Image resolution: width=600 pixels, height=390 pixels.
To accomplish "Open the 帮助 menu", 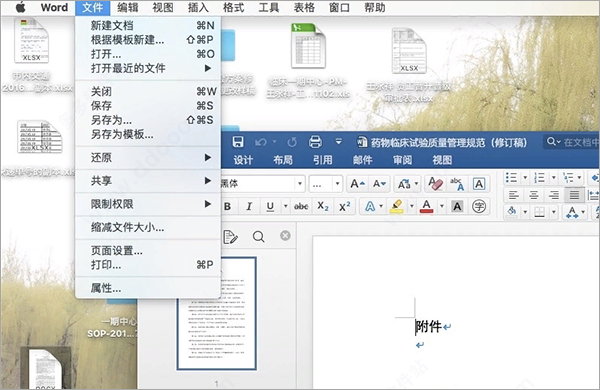I will click(374, 7).
